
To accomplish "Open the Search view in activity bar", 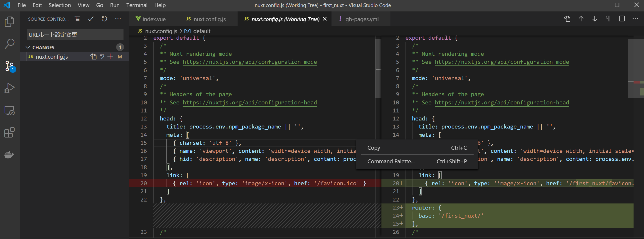I will pyautogui.click(x=9, y=44).
